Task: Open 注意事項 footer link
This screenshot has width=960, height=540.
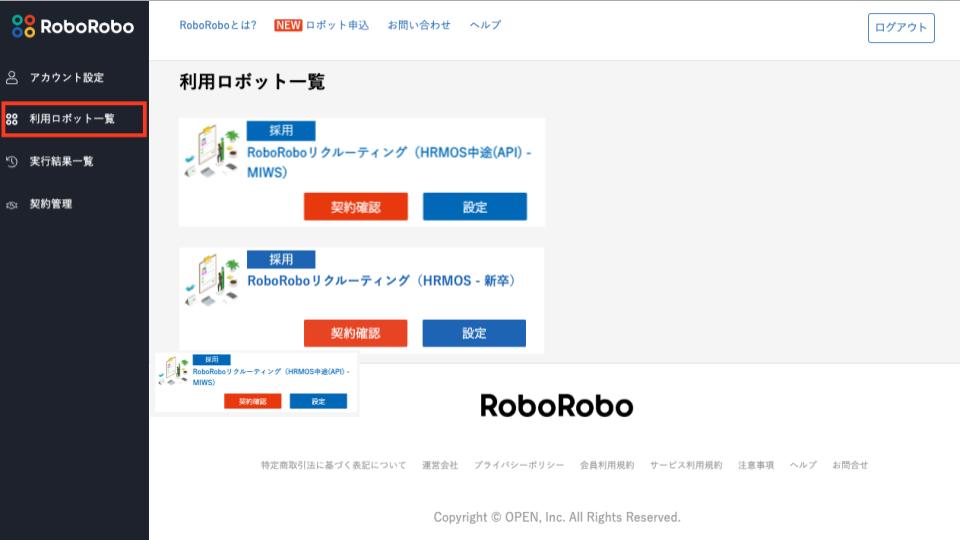Action: pyautogui.click(x=756, y=465)
